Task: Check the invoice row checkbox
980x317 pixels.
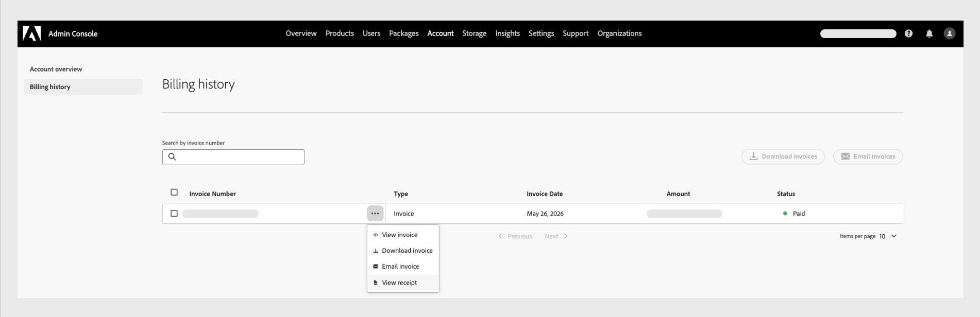Action: click(174, 214)
